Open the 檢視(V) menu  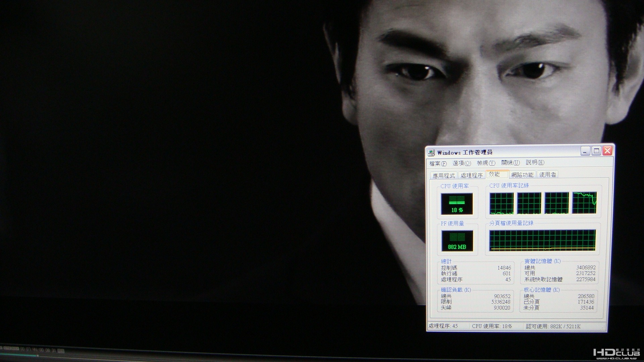[486, 163]
